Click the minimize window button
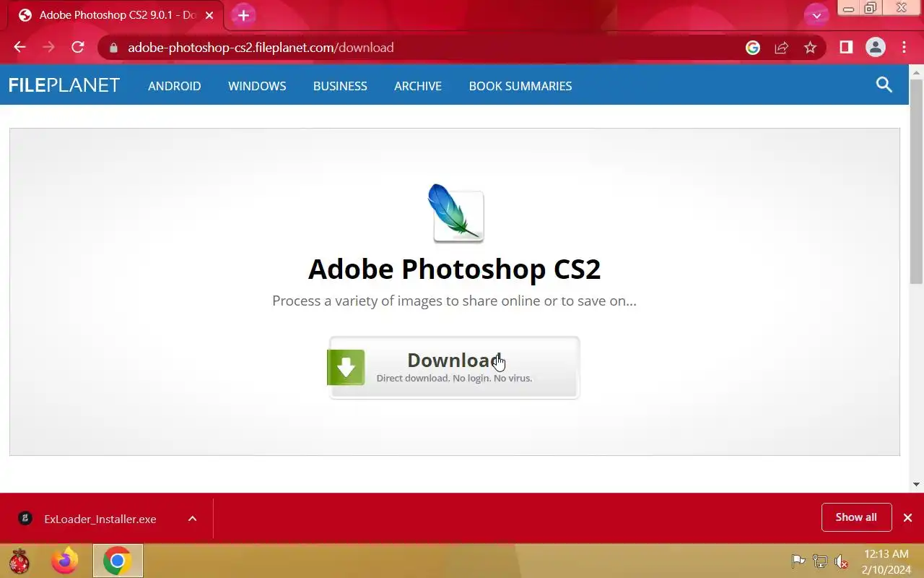Screen dimensions: 924x578 click(x=849, y=9)
